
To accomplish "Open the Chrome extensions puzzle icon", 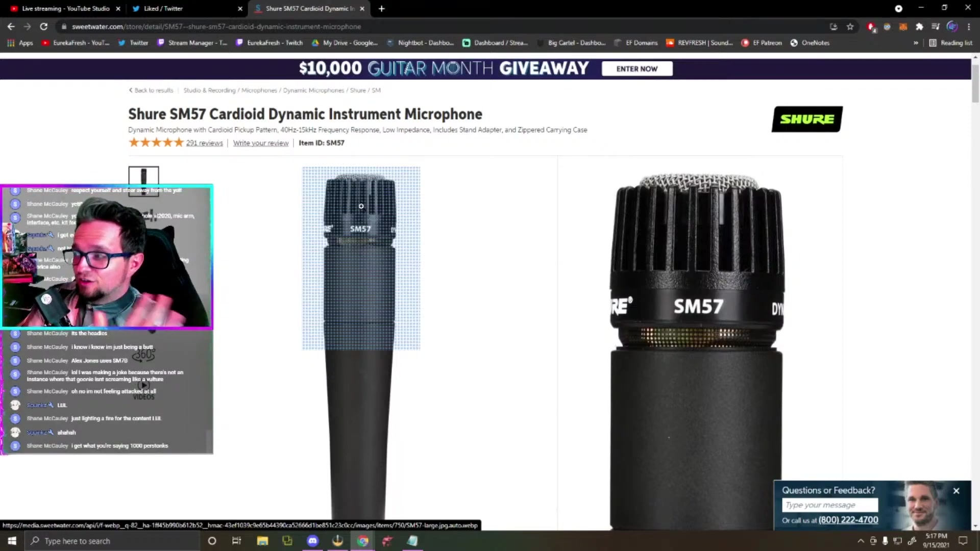I will coord(919,27).
